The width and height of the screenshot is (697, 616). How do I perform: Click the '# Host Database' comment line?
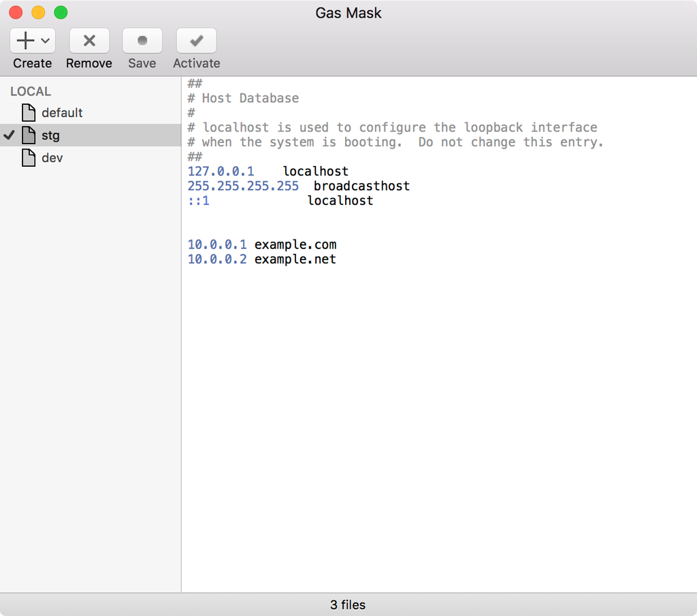coord(243,98)
